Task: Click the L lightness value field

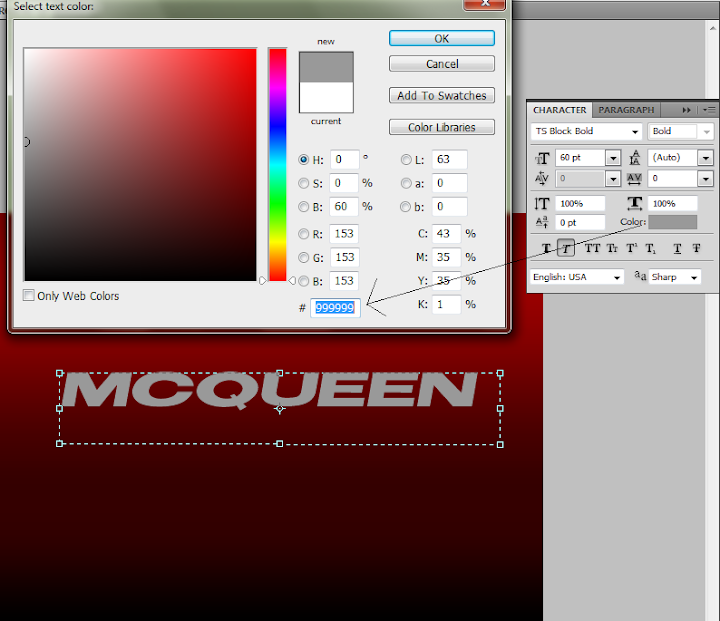Action: [x=449, y=159]
